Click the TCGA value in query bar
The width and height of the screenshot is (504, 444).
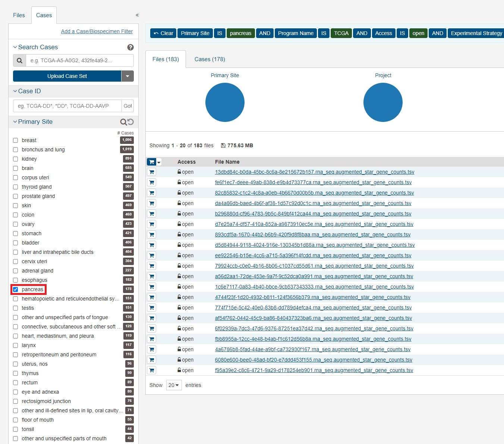341,33
